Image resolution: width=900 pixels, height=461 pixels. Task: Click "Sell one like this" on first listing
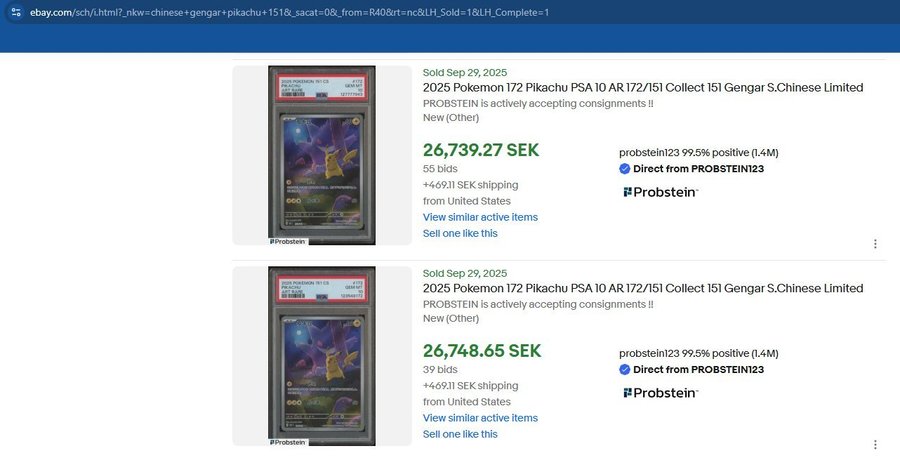click(x=460, y=233)
